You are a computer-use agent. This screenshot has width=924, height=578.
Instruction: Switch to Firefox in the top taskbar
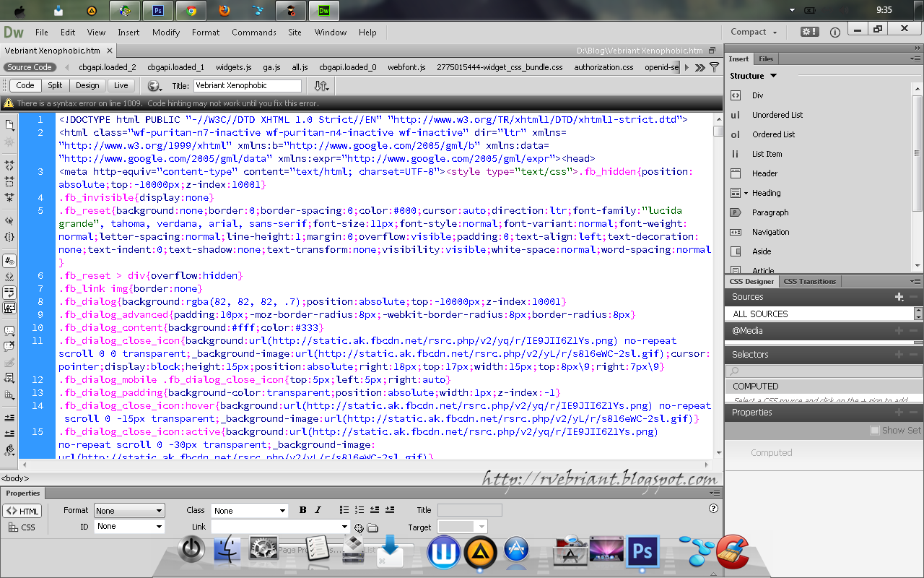225,10
